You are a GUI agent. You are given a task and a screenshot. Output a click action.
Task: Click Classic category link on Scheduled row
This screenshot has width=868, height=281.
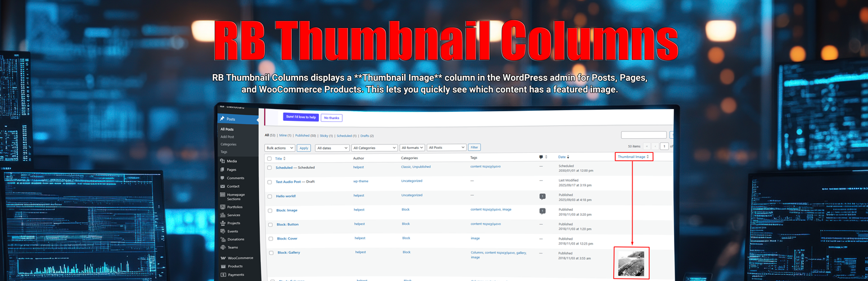point(406,167)
